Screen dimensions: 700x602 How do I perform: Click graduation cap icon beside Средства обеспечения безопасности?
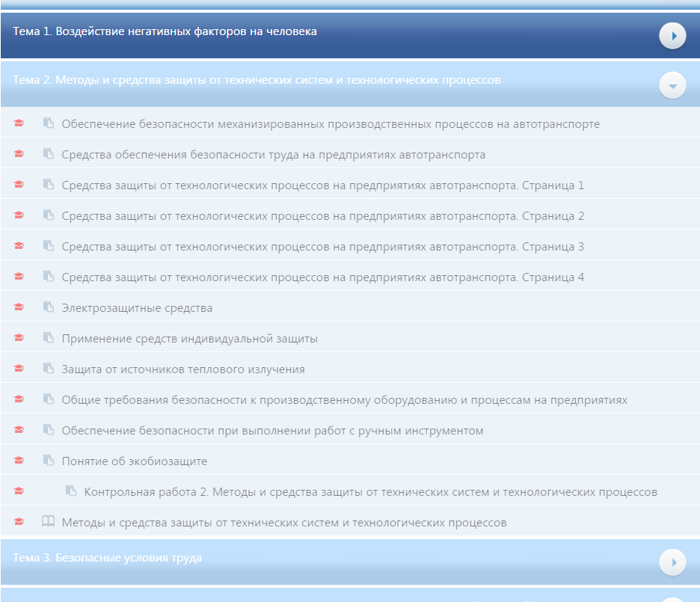(19, 153)
